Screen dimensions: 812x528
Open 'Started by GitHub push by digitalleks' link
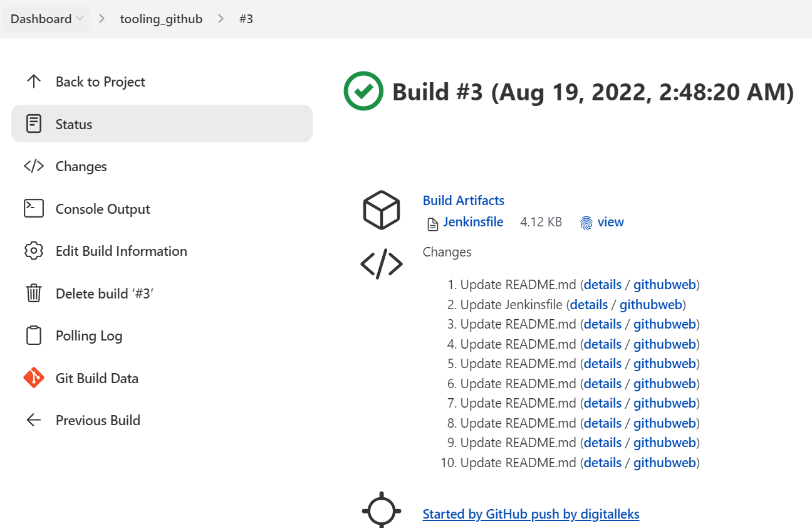click(x=531, y=514)
